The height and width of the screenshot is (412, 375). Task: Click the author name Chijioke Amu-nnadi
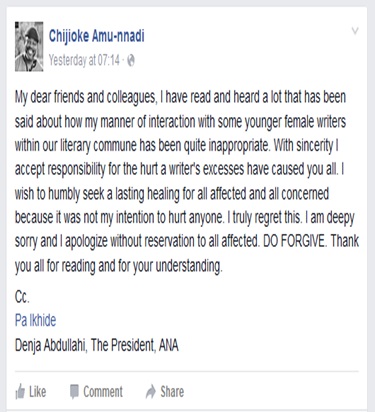point(97,36)
